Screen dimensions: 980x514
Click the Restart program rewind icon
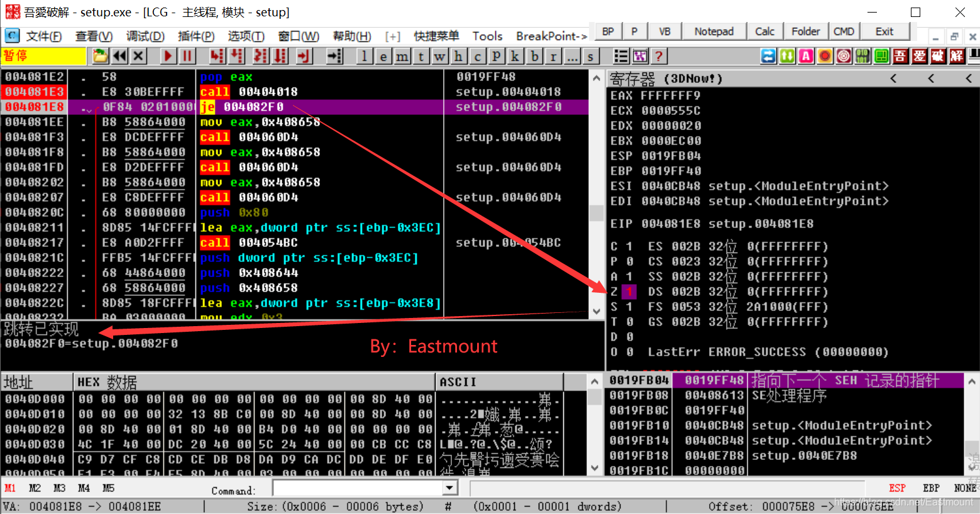tap(119, 56)
